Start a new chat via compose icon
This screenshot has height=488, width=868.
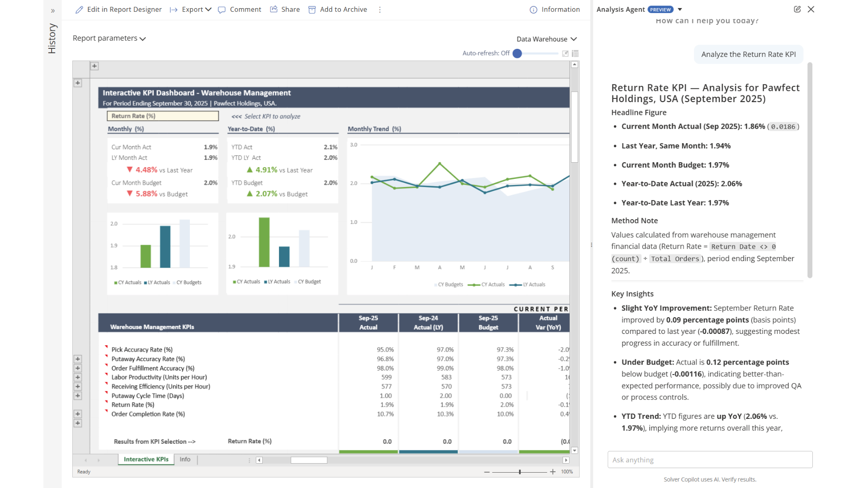pos(797,9)
